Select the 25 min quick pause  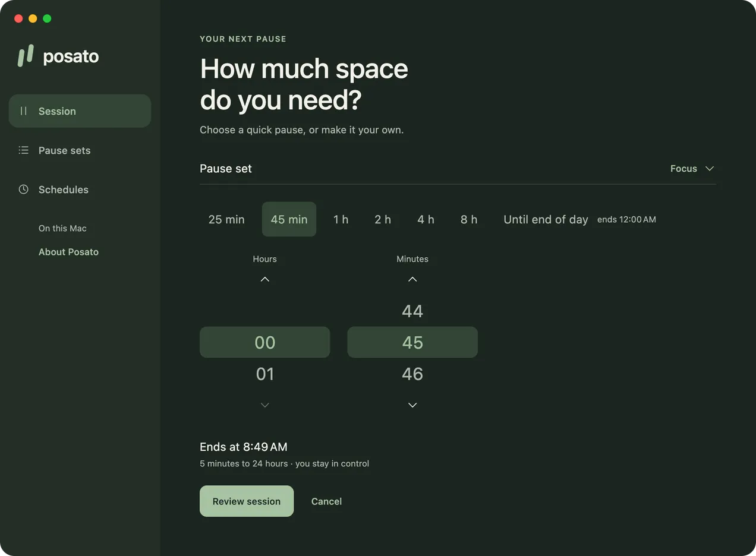coord(226,219)
